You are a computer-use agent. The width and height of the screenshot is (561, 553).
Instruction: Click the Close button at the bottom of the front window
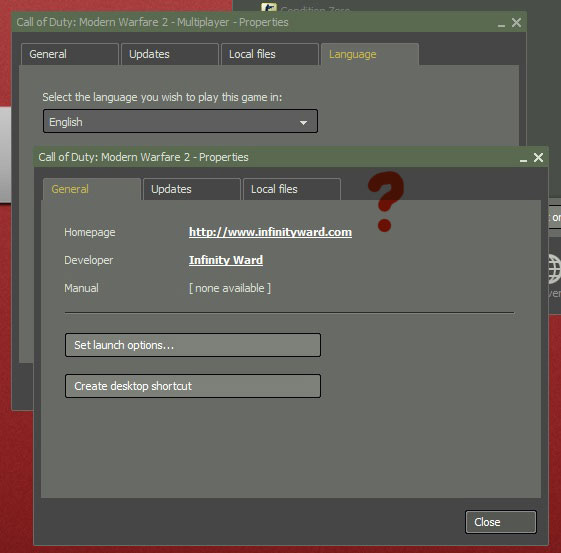tap(501, 522)
